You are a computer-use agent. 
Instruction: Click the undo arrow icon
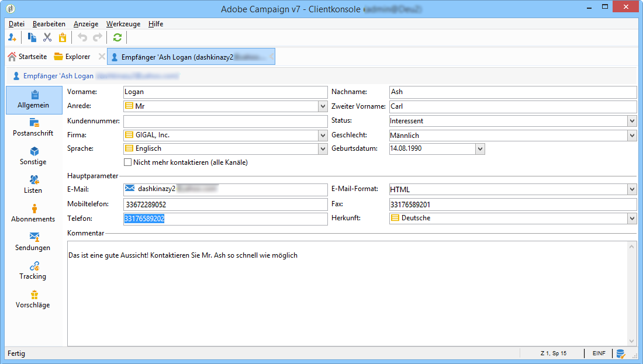pyautogui.click(x=82, y=38)
